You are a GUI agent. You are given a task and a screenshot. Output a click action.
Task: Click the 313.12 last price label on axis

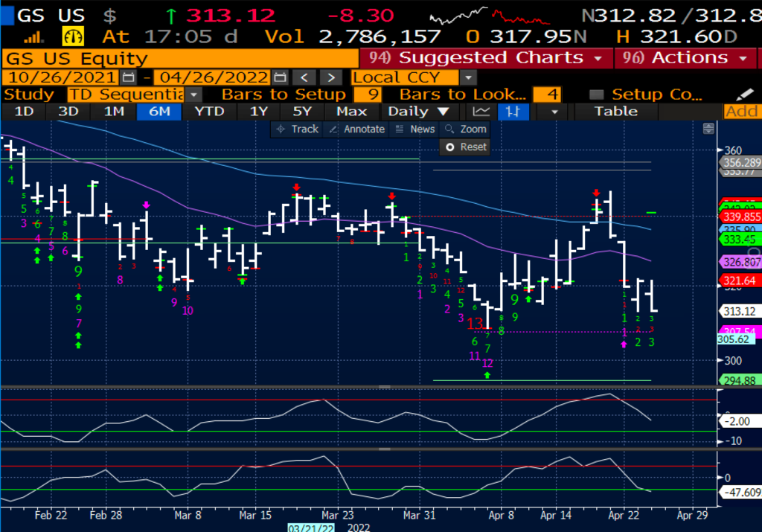[739, 312]
